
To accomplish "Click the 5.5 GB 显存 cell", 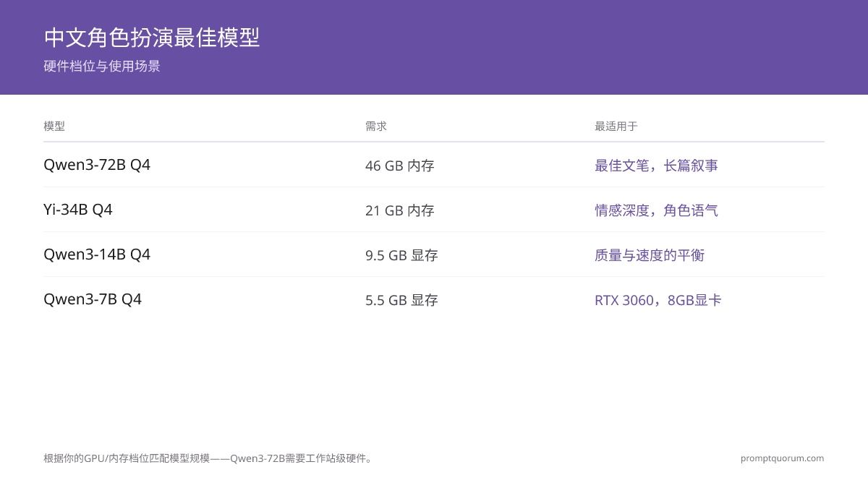I will (x=401, y=300).
